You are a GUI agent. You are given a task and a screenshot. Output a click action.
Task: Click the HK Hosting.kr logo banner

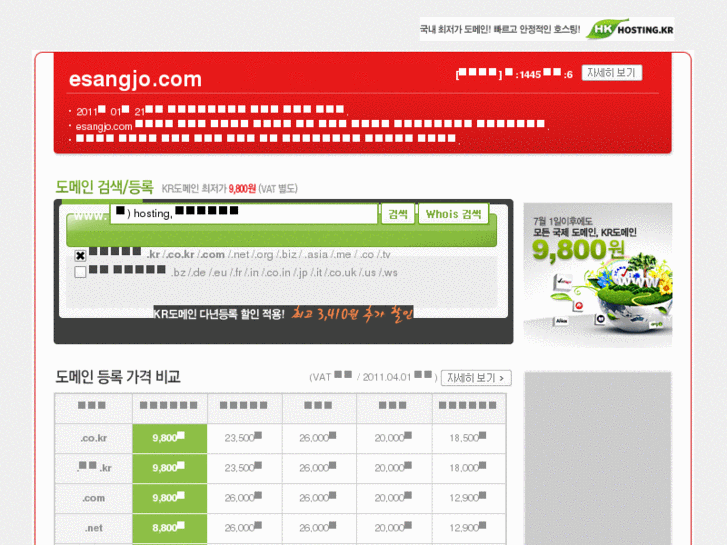547,29
